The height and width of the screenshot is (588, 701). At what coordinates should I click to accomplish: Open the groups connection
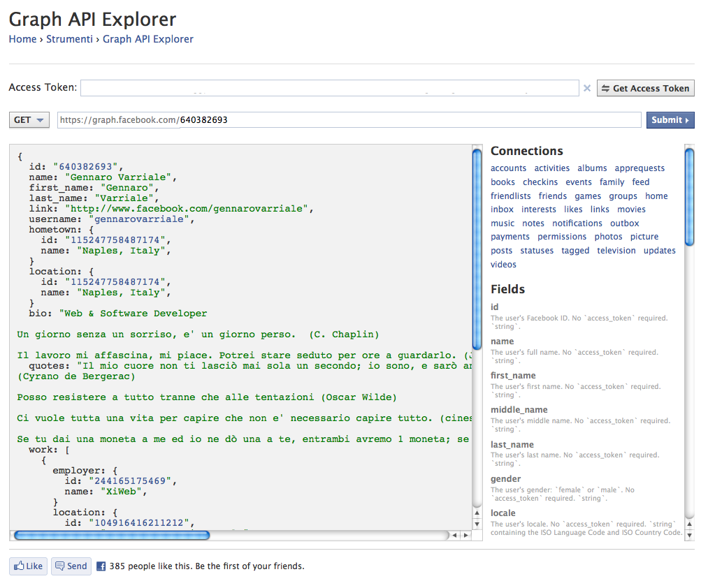623,196
